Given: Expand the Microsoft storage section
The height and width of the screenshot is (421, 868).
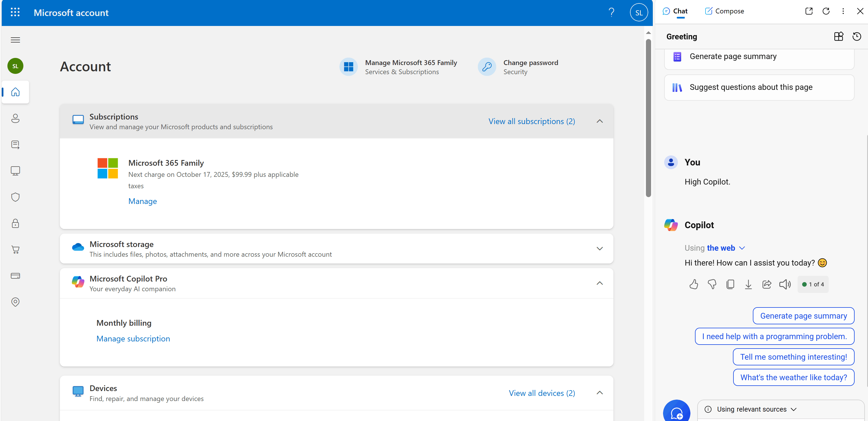Looking at the screenshot, I should (x=599, y=248).
